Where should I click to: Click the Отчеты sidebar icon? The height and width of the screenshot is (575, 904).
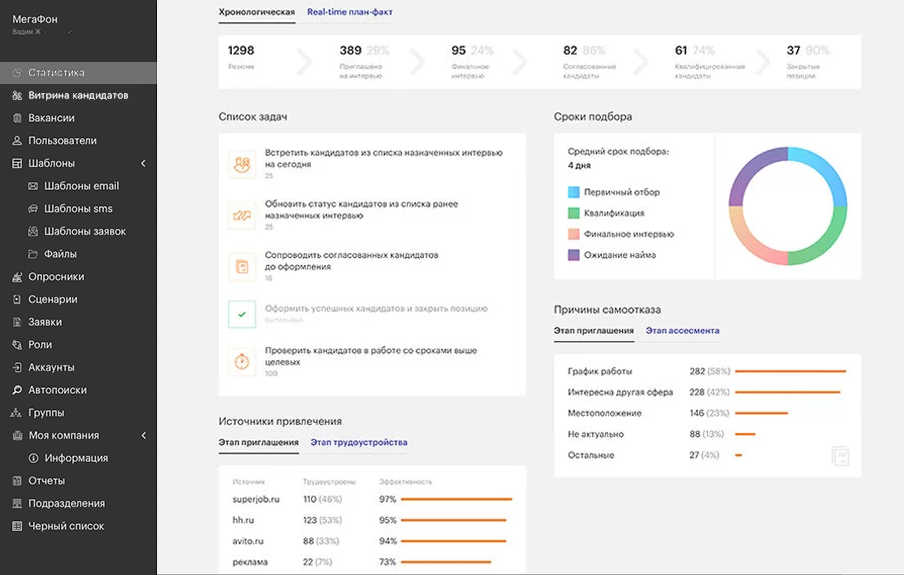(17, 480)
